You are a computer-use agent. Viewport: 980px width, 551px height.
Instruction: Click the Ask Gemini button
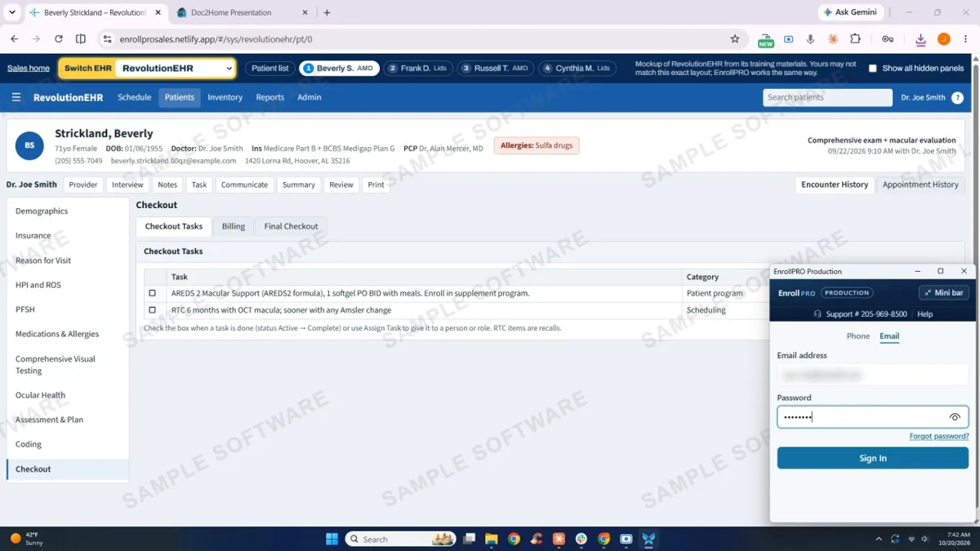[x=850, y=12]
